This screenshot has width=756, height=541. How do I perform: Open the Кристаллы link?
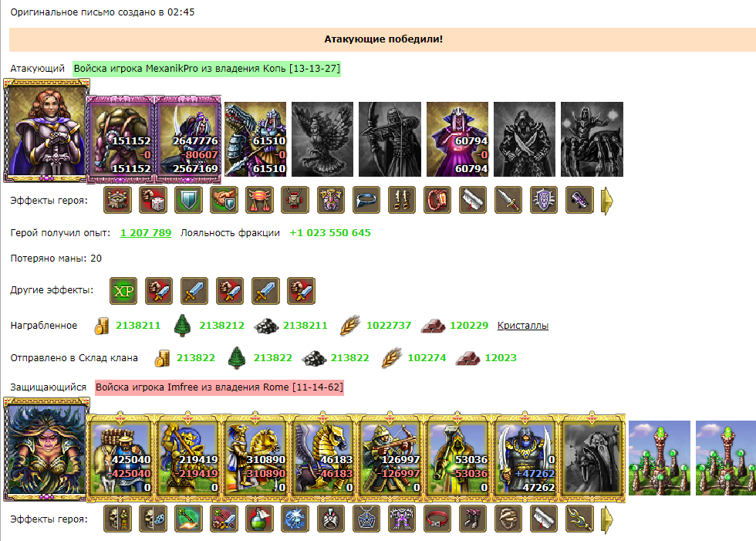pos(523,326)
